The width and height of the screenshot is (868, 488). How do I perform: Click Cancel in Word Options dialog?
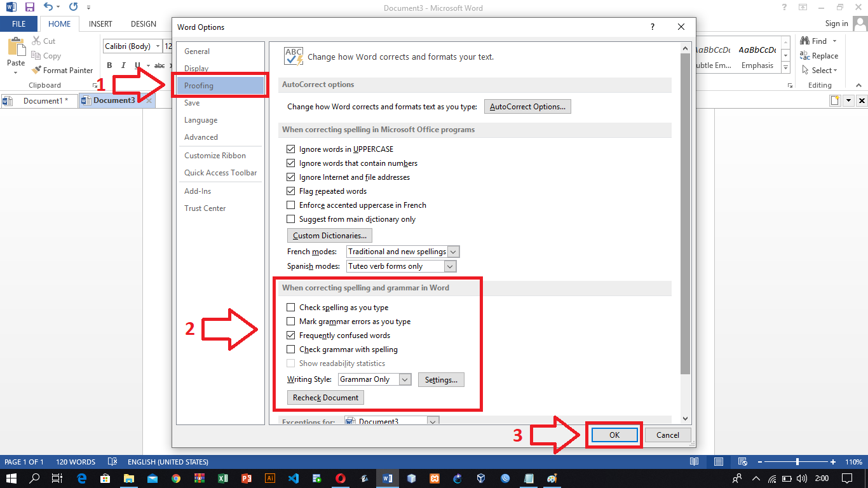coord(668,435)
